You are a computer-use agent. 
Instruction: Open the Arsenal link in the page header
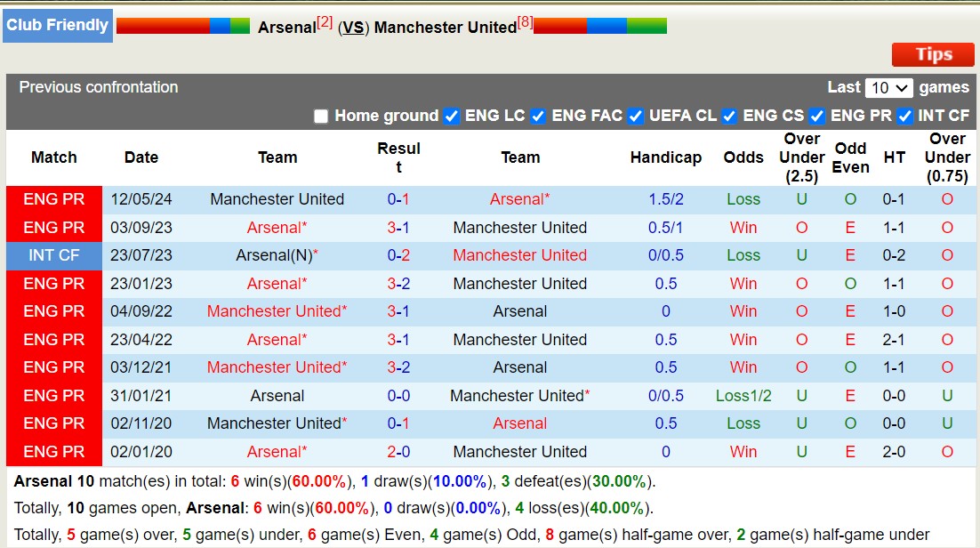tap(288, 27)
